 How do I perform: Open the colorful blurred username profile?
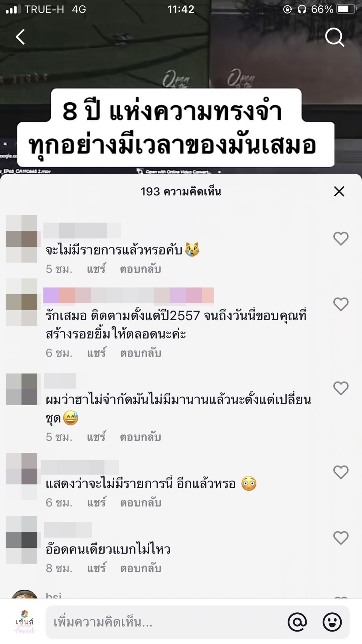click(x=129, y=295)
